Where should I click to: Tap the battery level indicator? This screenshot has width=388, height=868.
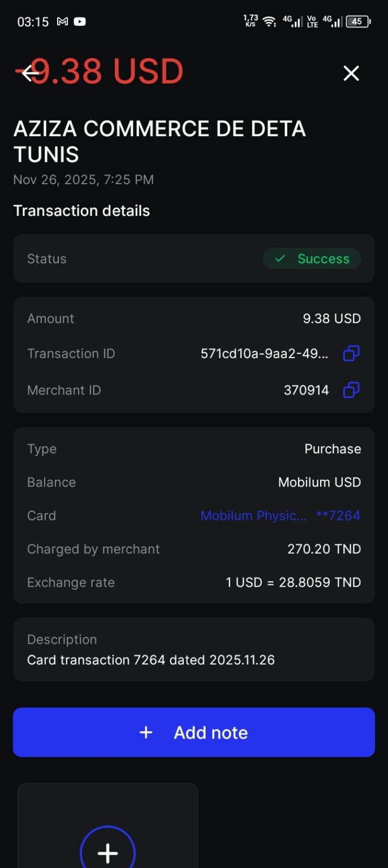[357, 22]
